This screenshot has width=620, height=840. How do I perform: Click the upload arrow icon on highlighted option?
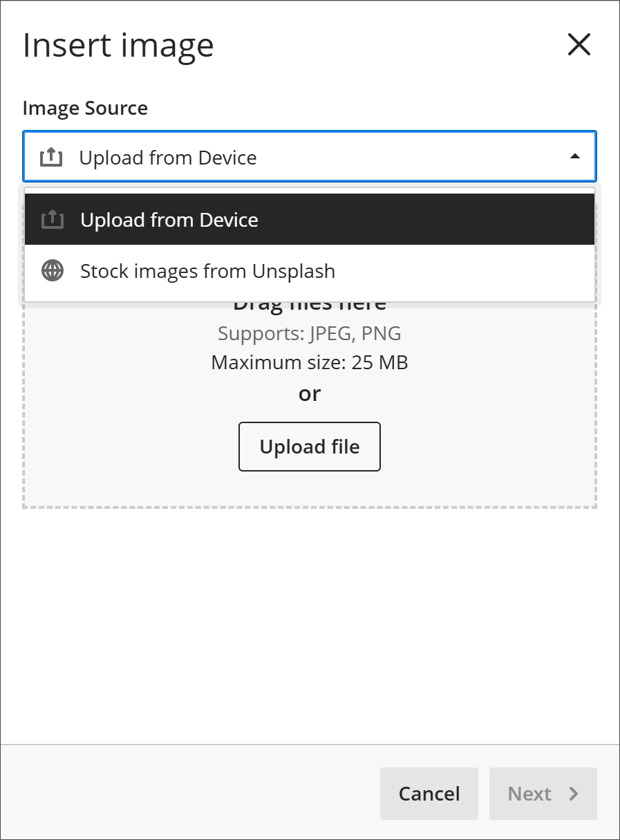53,218
